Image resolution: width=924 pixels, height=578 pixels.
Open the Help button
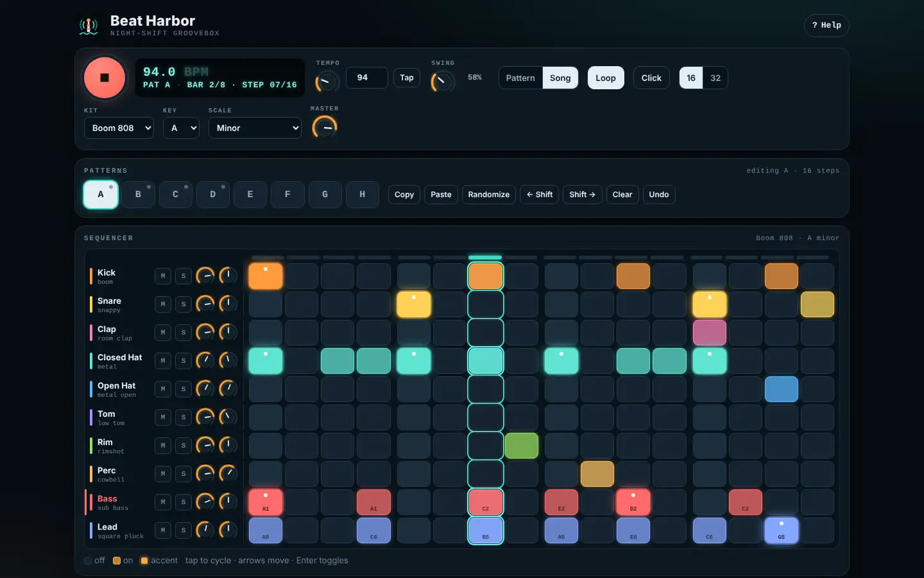pyautogui.click(x=826, y=25)
